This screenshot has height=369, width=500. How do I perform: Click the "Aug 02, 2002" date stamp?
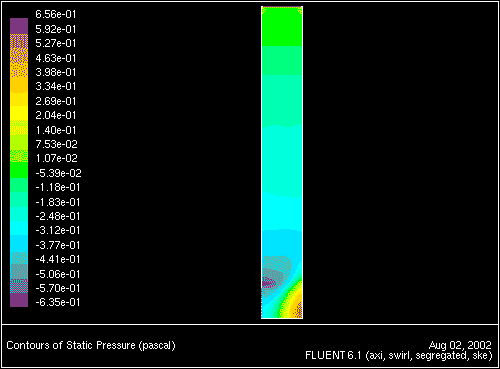(x=460, y=345)
